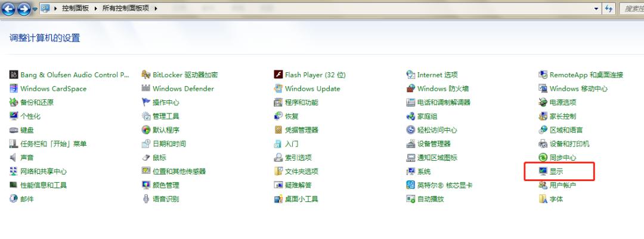
Task: Expand the recent pages dropdown arrow
Action: coord(35,8)
